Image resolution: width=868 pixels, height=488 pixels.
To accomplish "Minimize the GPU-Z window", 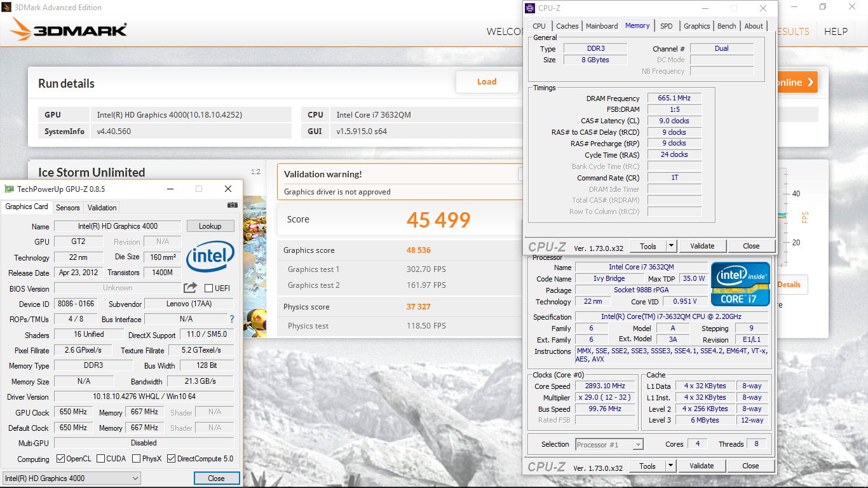I will pyautogui.click(x=170, y=189).
